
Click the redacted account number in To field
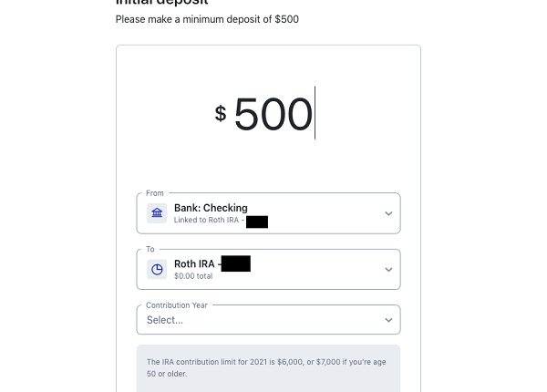[235, 263]
